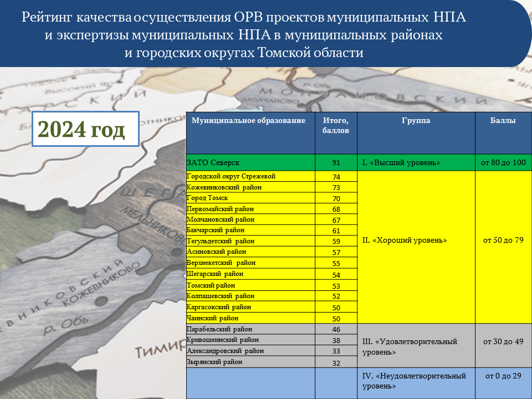Select score 59 for Тегульдетский район

click(x=336, y=241)
